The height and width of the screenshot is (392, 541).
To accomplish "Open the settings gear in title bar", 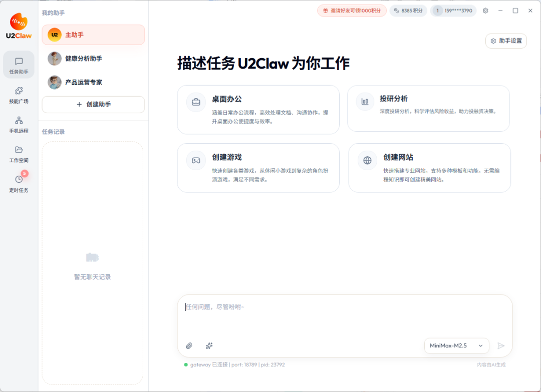I will click(x=485, y=10).
